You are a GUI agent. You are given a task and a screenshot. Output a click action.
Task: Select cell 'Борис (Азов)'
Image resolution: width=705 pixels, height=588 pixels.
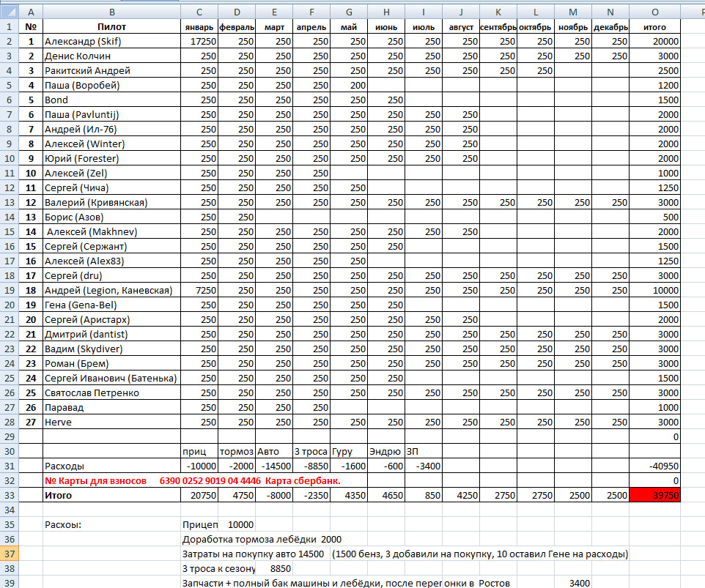(111, 217)
